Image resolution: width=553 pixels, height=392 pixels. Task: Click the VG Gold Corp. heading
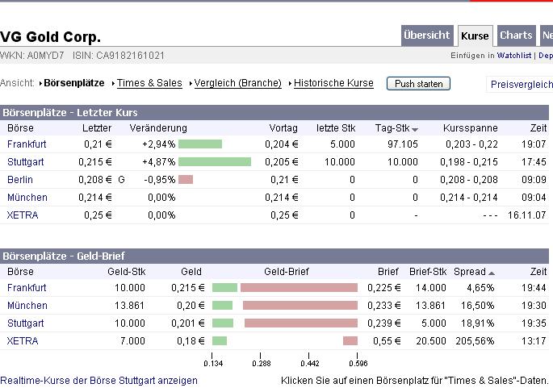(50, 36)
